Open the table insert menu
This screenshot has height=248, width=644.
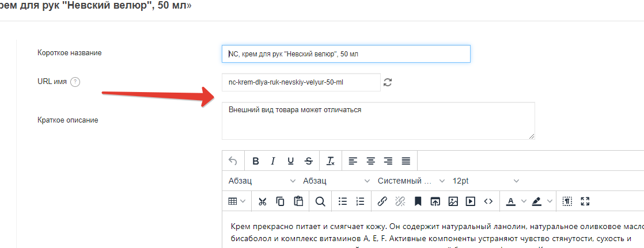click(x=236, y=201)
